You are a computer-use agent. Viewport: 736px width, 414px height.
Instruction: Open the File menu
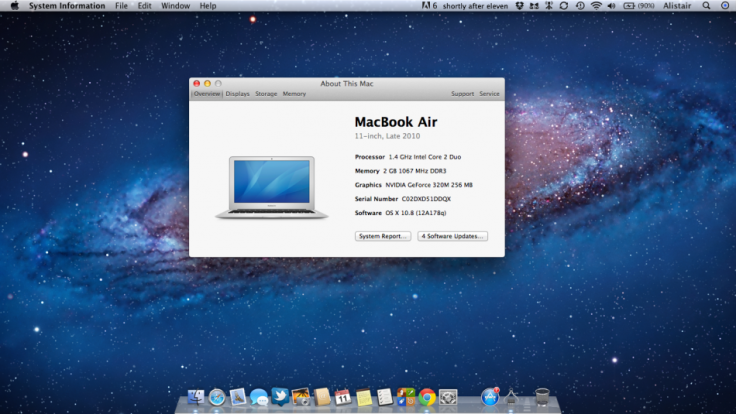click(121, 6)
